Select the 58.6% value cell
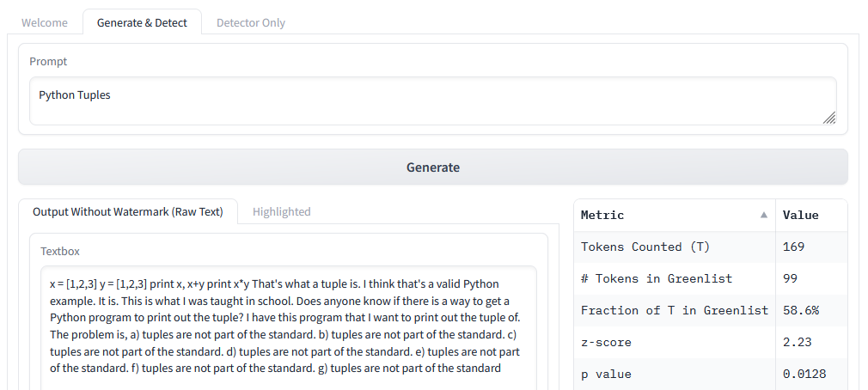The width and height of the screenshot is (868, 390). tap(801, 311)
